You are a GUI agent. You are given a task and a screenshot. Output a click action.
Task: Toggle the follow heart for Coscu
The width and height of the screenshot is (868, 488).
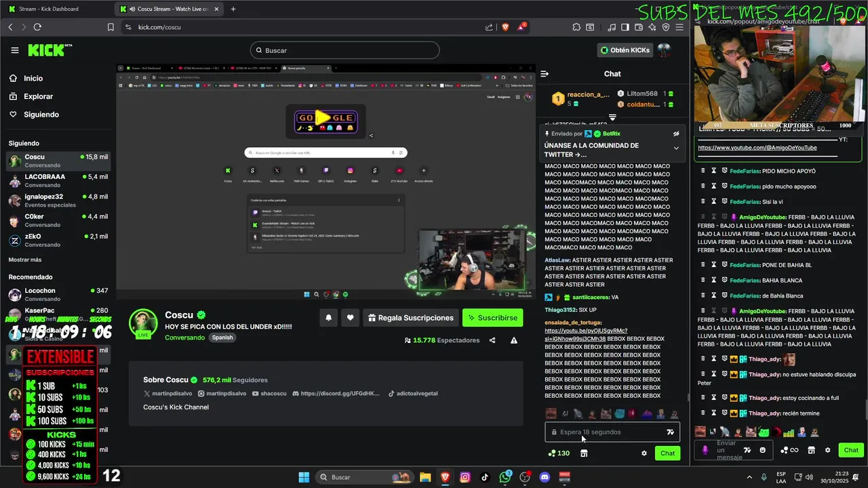(x=350, y=318)
